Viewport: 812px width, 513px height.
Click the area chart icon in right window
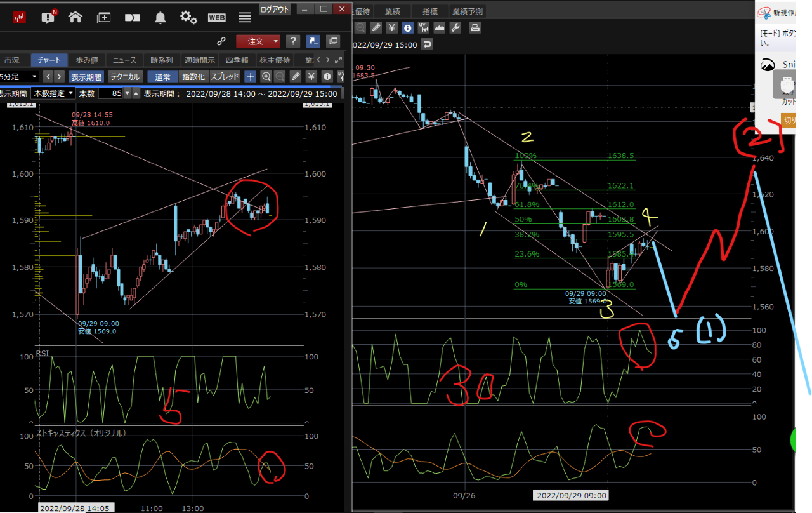439,27
